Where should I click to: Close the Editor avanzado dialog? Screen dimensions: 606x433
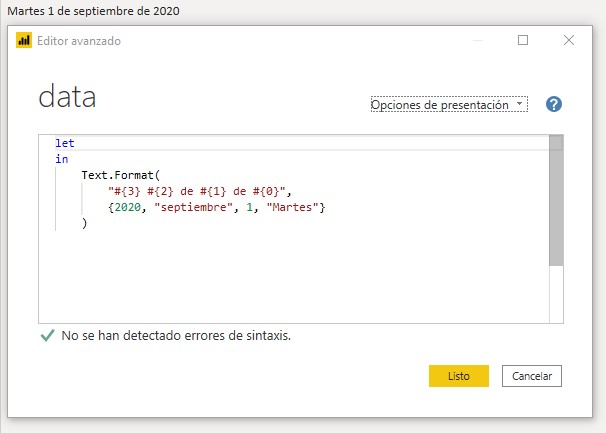pyautogui.click(x=569, y=40)
